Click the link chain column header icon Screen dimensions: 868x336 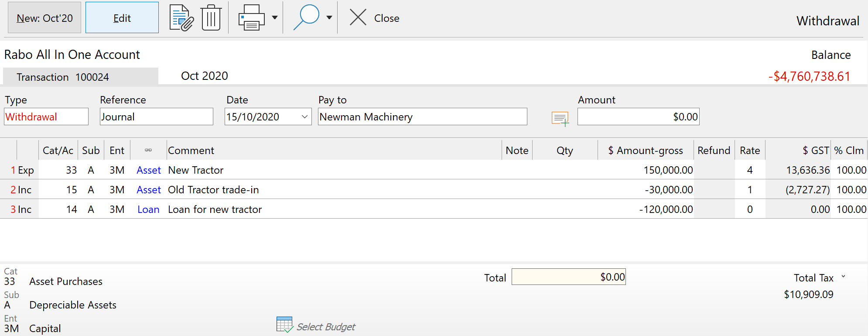point(148,151)
